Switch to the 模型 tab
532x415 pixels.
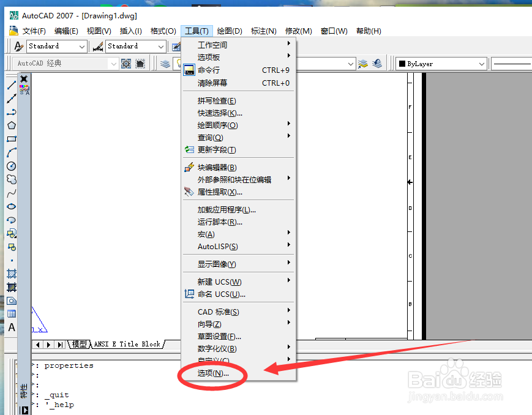(80, 344)
